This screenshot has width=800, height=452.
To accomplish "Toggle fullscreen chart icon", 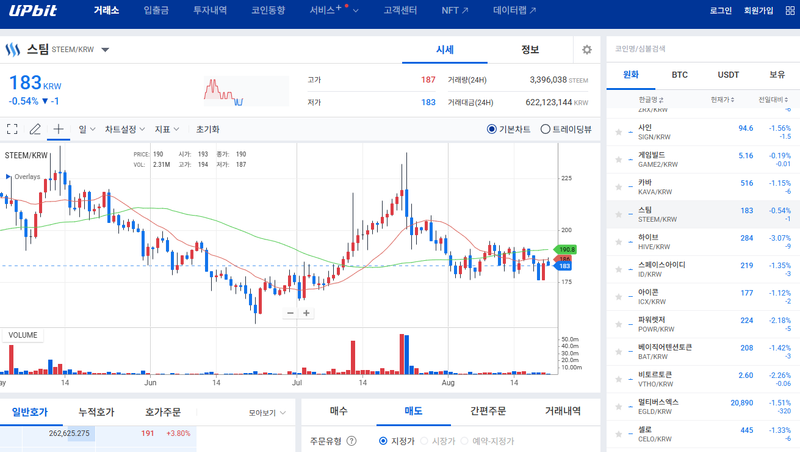I will 12,129.
